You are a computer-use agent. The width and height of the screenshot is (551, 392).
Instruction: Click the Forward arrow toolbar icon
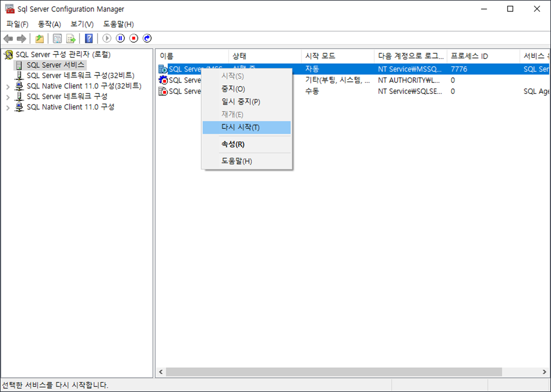(22, 38)
